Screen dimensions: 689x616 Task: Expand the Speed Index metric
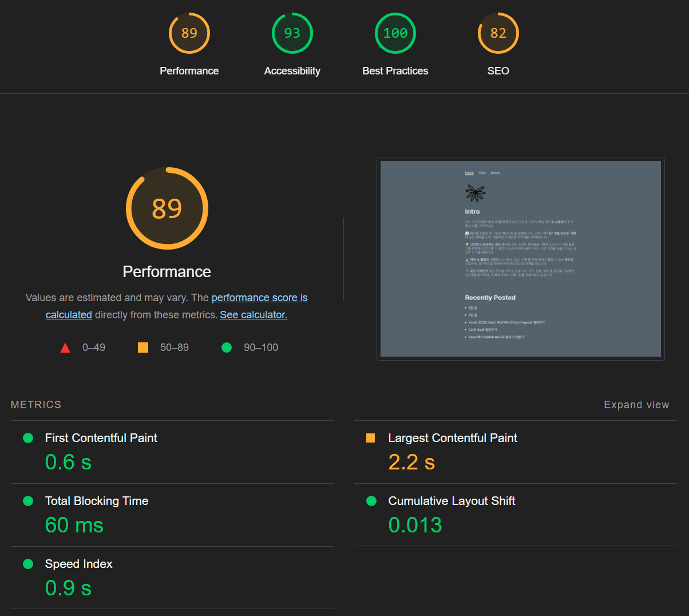(x=78, y=564)
